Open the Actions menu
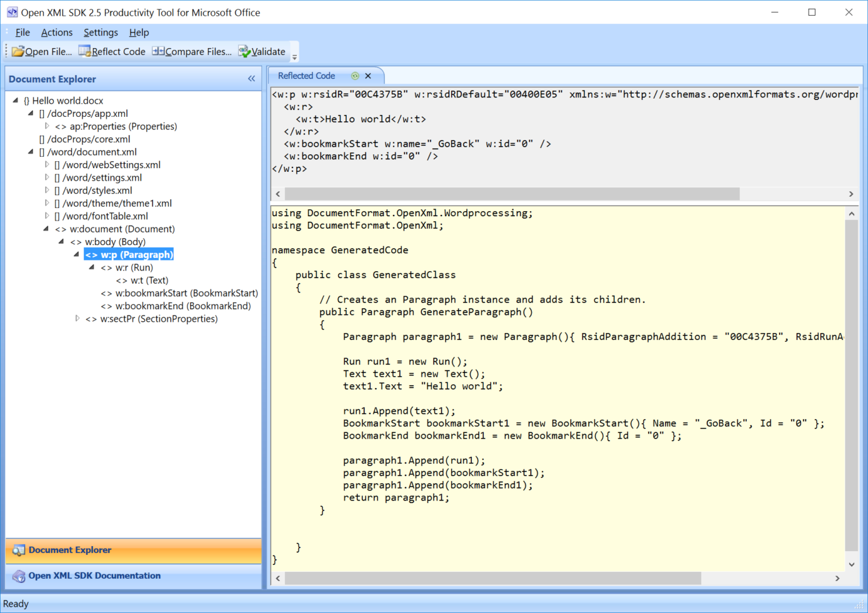The image size is (868, 613). 57,32
